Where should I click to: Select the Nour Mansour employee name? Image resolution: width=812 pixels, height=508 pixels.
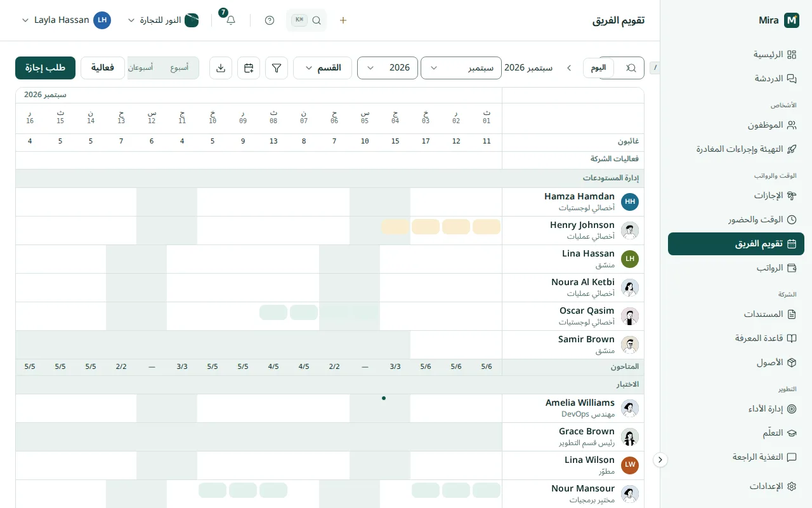(583, 488)
